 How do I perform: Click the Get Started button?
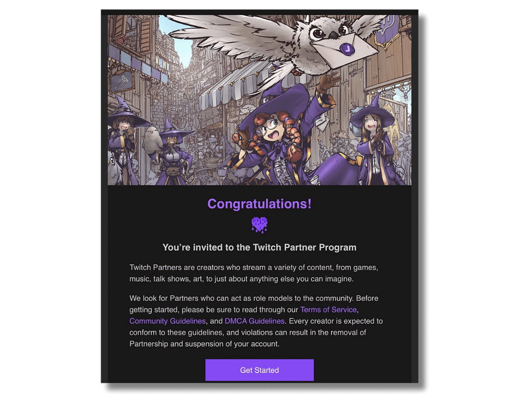(x=259, y=370)
